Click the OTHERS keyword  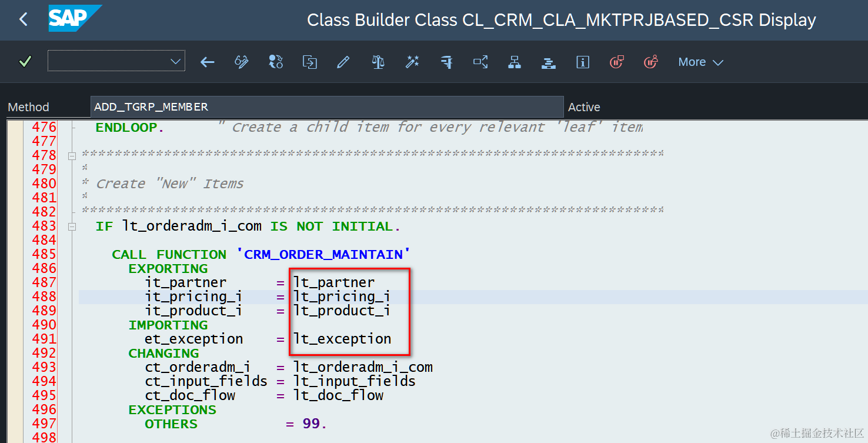(171, 424)
